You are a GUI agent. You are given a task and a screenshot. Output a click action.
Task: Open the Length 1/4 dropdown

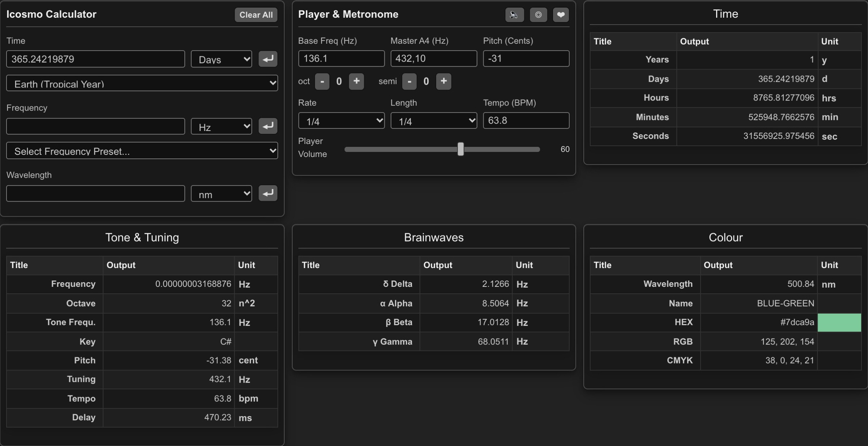click(434, 120)
